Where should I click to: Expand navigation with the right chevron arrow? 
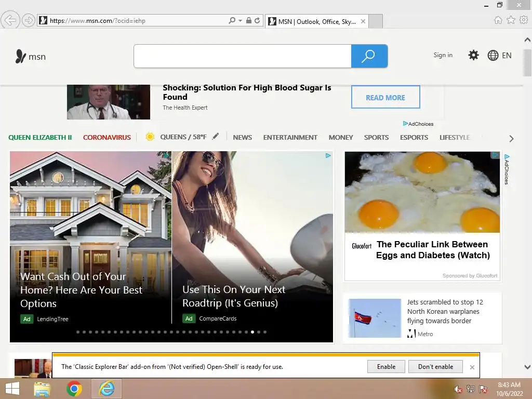coord(511,138)
